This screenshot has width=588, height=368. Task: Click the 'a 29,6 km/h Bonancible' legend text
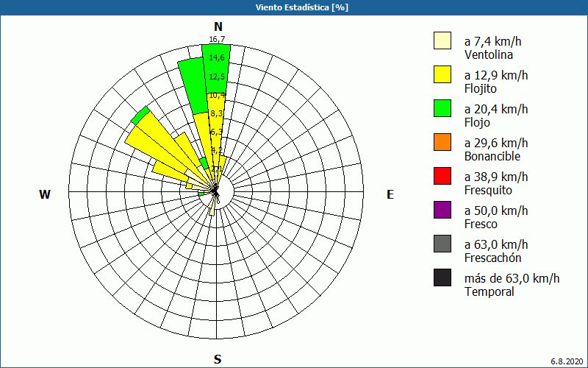[x=496, y=149]
